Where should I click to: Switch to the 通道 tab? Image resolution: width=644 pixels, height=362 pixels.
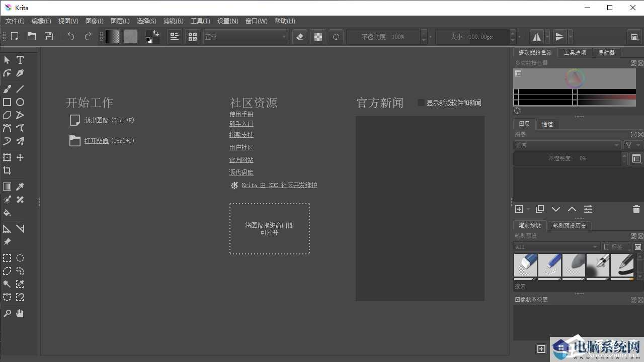pos(547,124)
